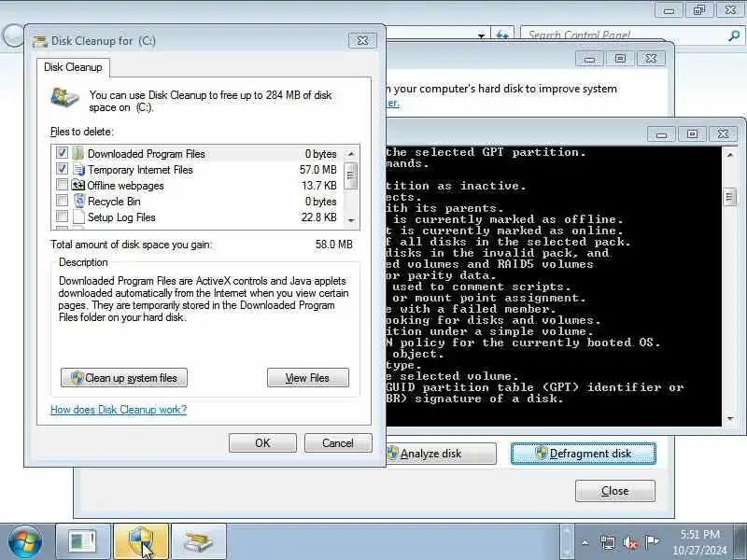Click the command prompt scrollbar thumb

click(x=729, y=196)
